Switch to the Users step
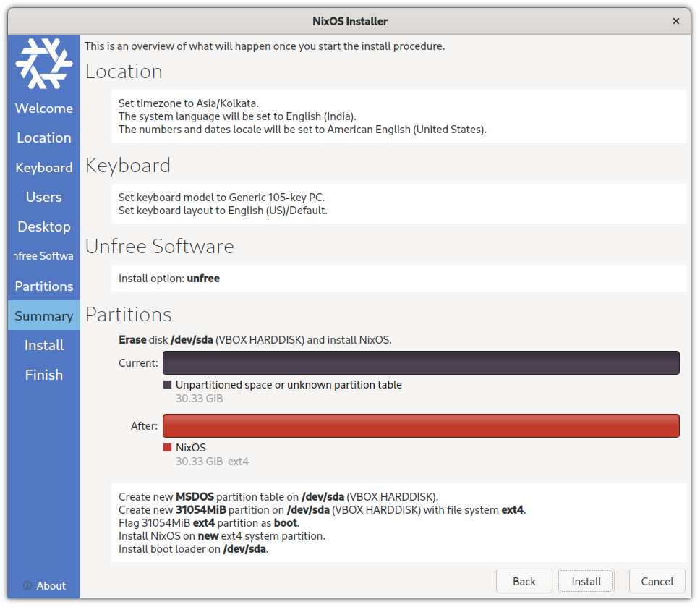The image size is (700, 607). (44, 197)
